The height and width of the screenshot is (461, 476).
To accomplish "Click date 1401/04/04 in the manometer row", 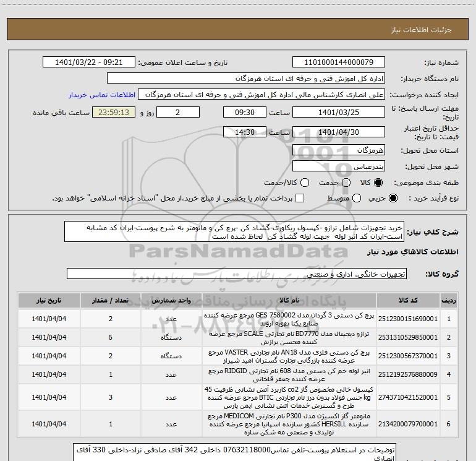I will [x=49, y=424].
